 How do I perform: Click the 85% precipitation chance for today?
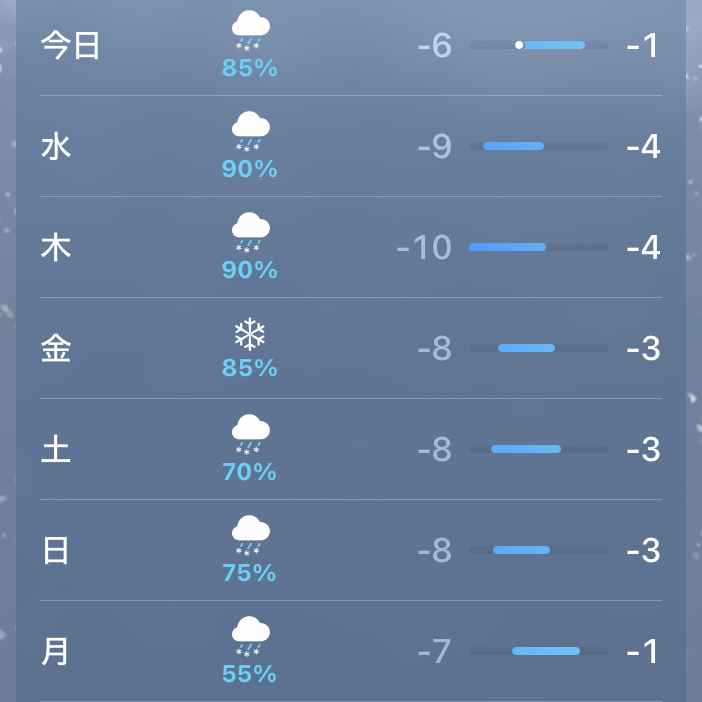250,69
